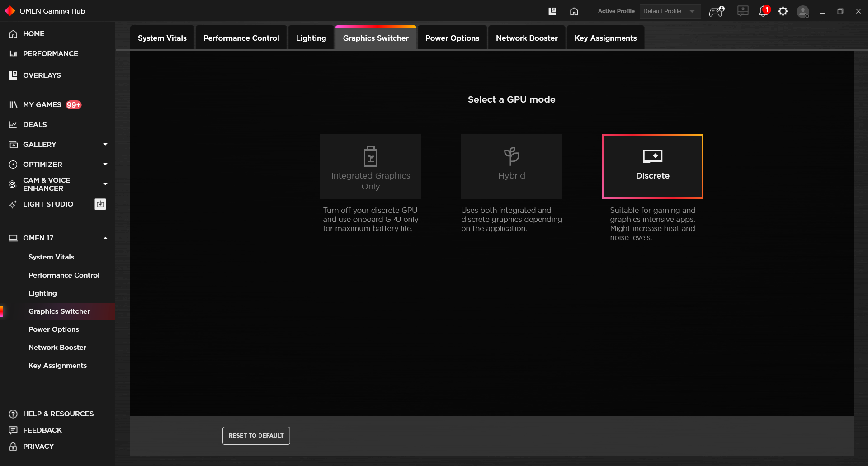This screenshot has height=466, width=868.
Task: Click the MY GAMES library icon
Action: click(13, 104)
